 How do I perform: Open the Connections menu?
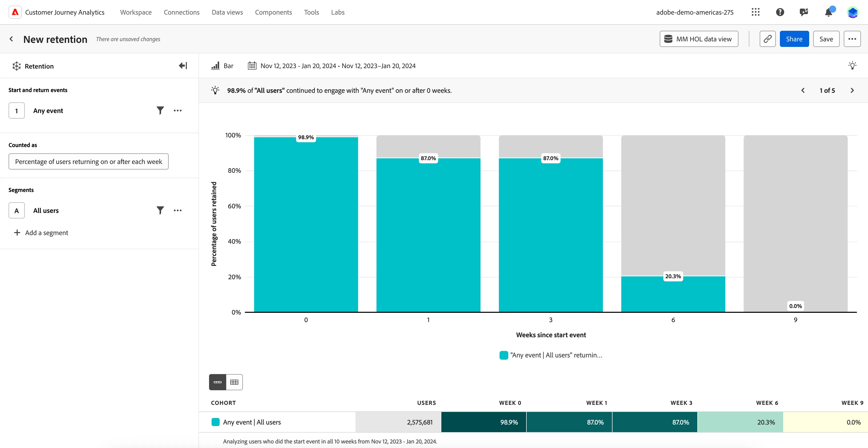(x=182, y=12)
